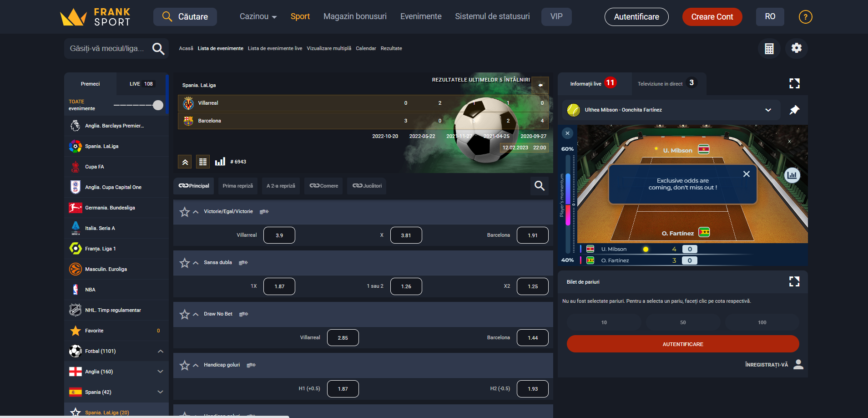868x418 pixels.
Task: Choose quick stake amount 50
Action: point(683,322)
